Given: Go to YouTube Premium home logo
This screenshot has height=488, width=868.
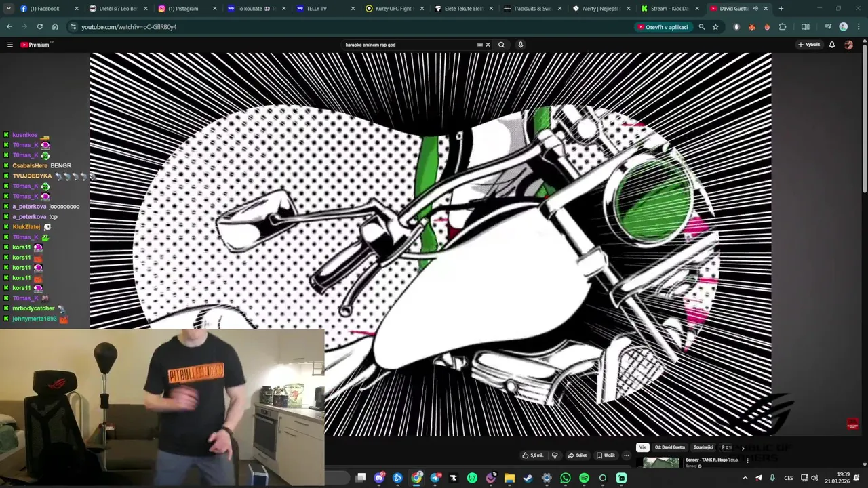Looking at the screenshot, I should 35,45.
